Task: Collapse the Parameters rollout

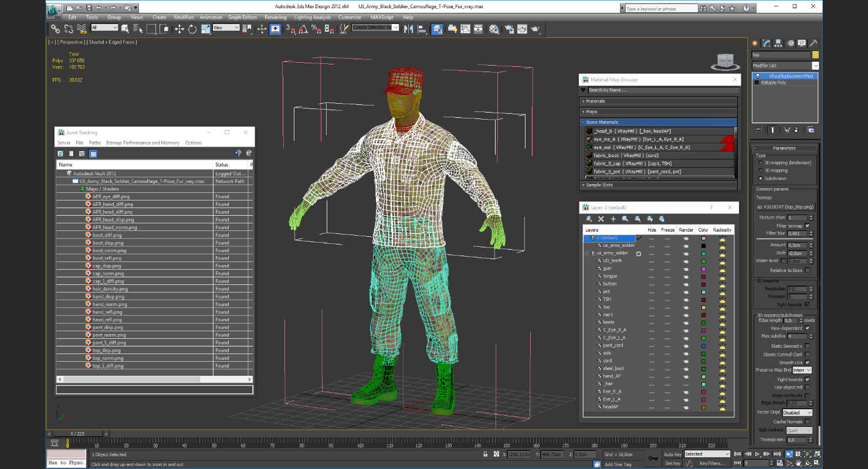Action: click(x=785, y=148)
